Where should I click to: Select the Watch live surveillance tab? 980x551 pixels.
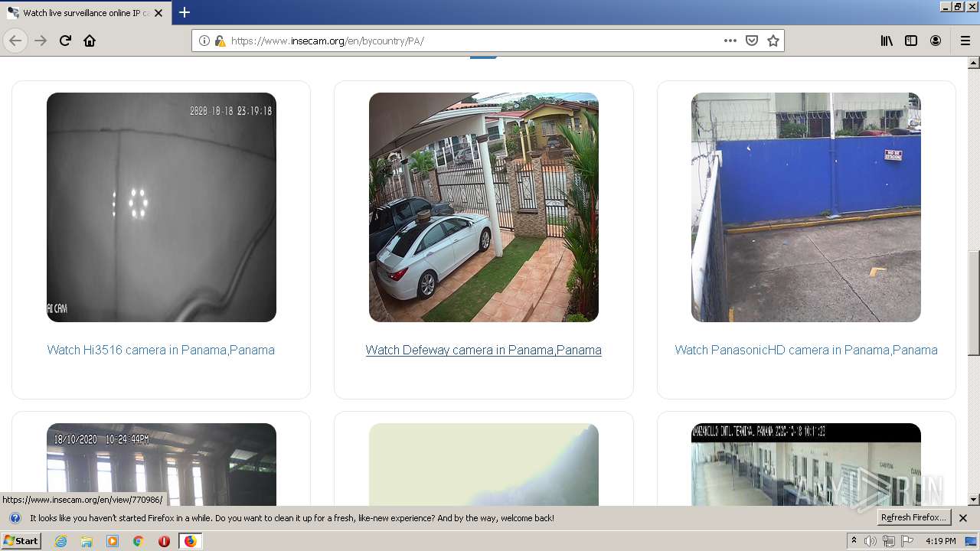86,13
